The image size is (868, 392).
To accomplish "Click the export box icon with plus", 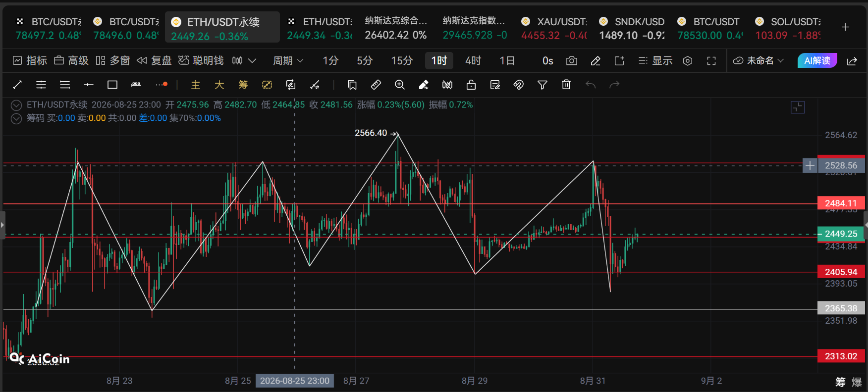I will pos(619,61).
